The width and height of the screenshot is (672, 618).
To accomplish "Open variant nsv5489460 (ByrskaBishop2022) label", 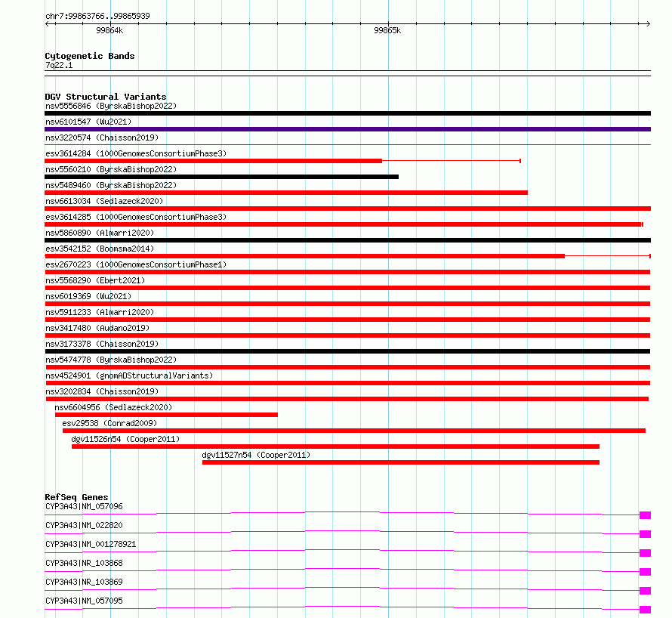I will [111, 185].
